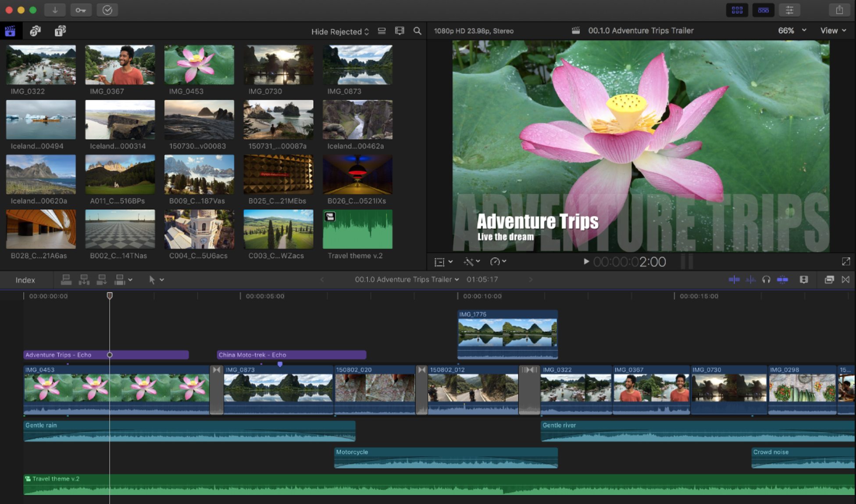856x504 pixels.
Task: Click the Index button
Action: [25, 280]
